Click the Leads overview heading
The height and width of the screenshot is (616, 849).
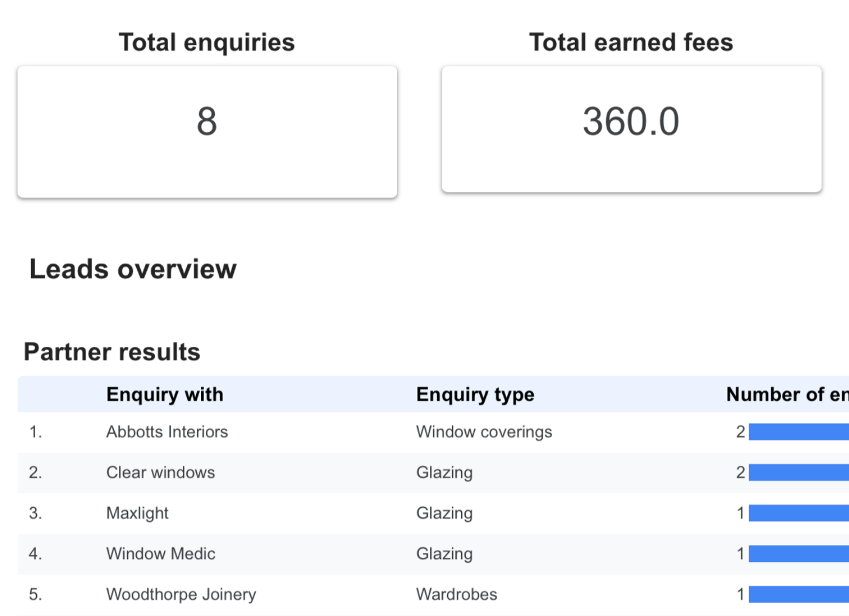coord(133,269)
